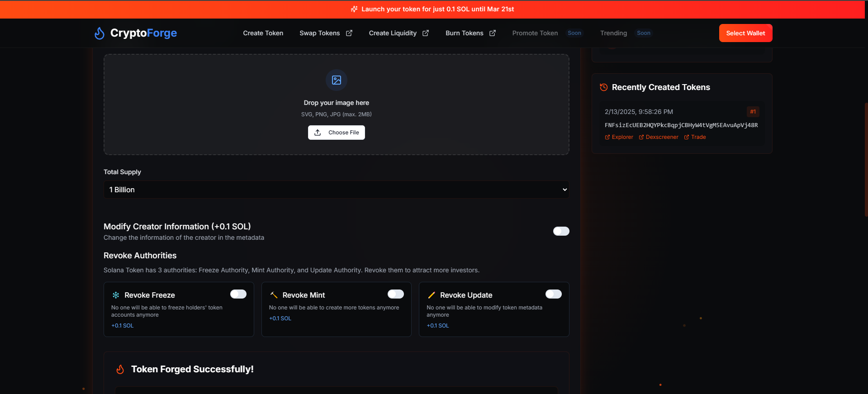Image resolution: width=868 pixels, height=394 pixels.
Task: Click Trending nav item
Action: (x=613, y=33)
